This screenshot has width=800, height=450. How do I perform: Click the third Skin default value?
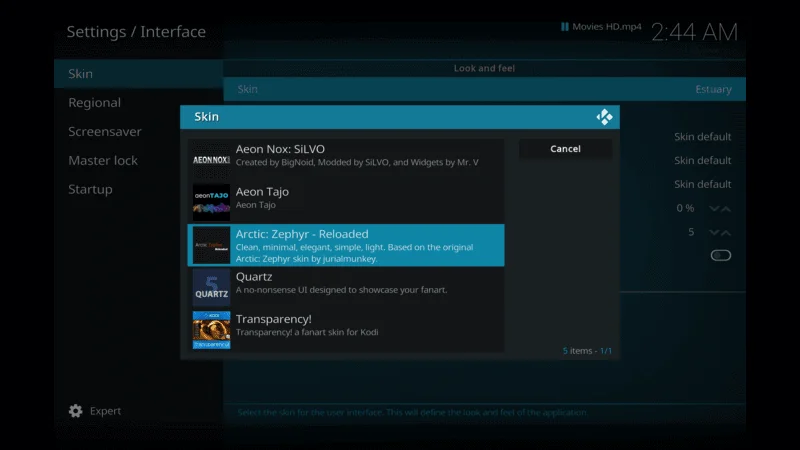(x=703, y=184)
